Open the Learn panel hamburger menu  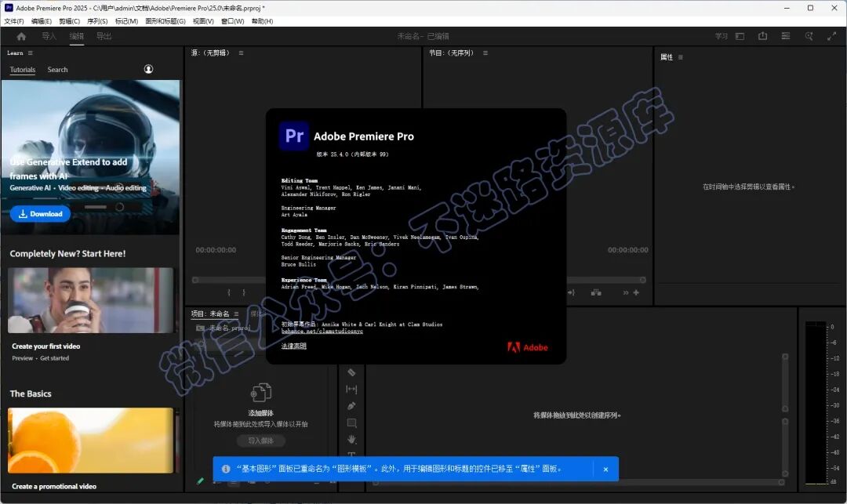click(31, 53)
